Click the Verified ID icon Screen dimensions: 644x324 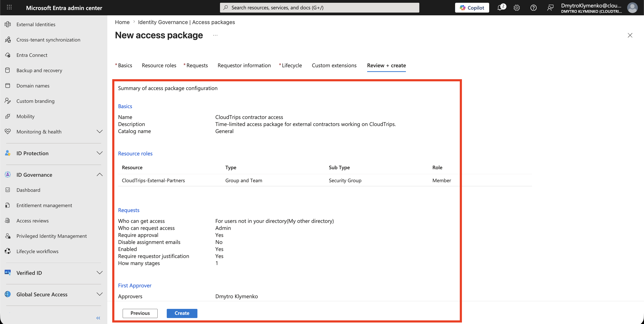coord(8,272)
